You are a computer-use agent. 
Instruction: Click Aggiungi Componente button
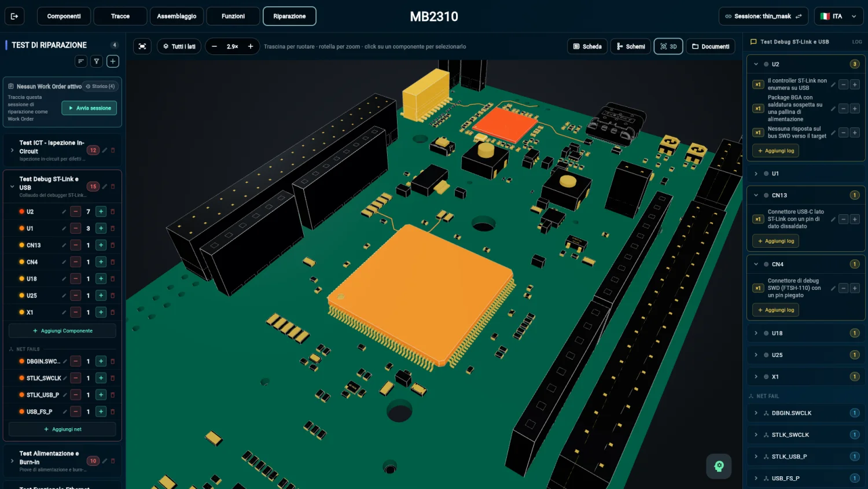coord(62,331)
